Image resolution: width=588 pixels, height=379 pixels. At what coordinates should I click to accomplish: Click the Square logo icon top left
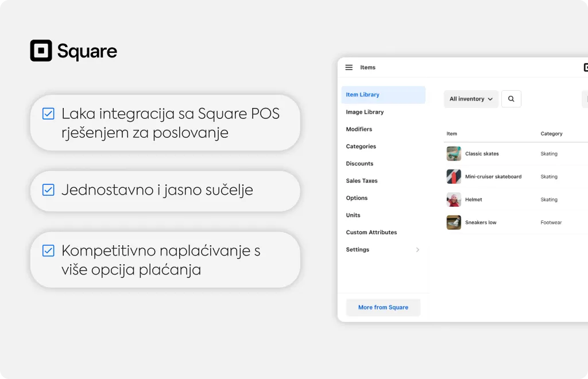click(41, 50)
